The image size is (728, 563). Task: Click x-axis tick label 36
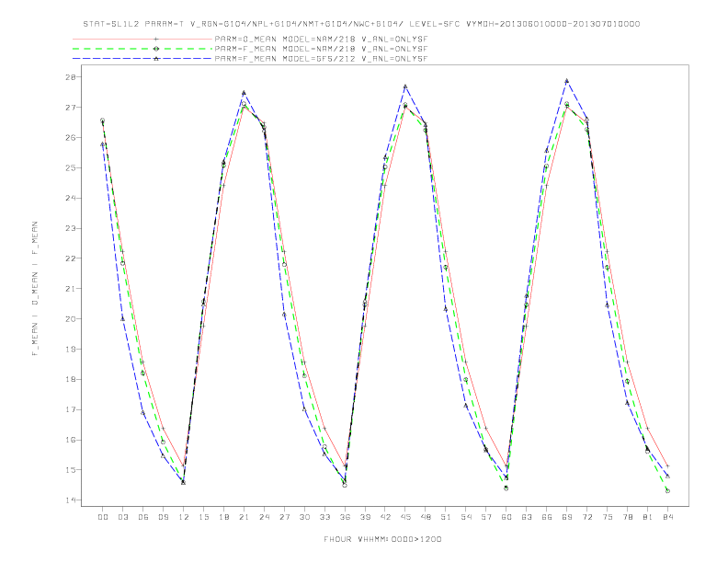[x=345, y=517]
